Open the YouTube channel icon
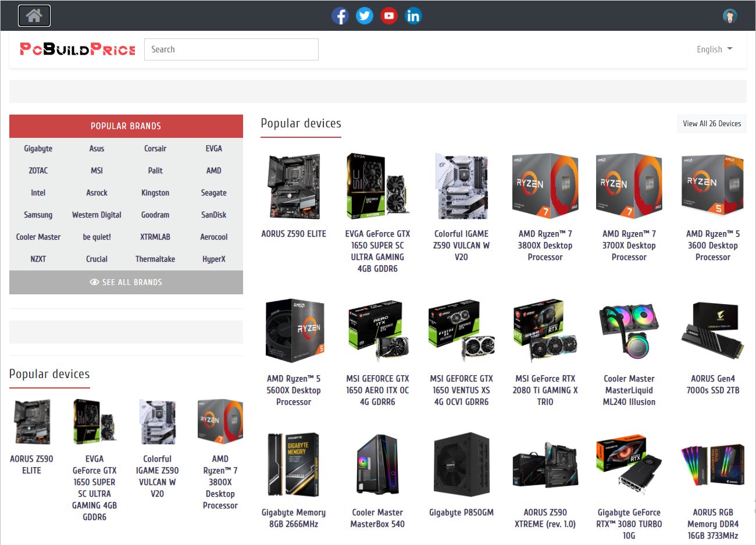The height and width of the screenshot is (545, 756). tap(389, 16)
